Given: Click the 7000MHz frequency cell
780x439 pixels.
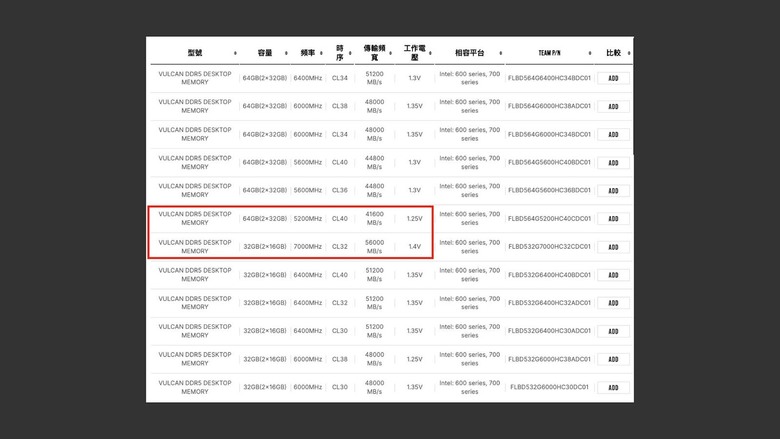Looking at the screenshot, I should click(307, 247).
